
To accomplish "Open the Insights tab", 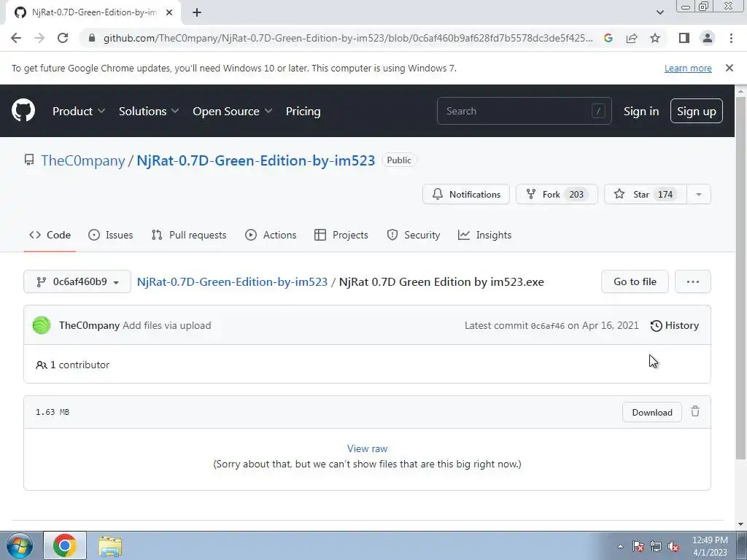I will click(x=484, y=235).
